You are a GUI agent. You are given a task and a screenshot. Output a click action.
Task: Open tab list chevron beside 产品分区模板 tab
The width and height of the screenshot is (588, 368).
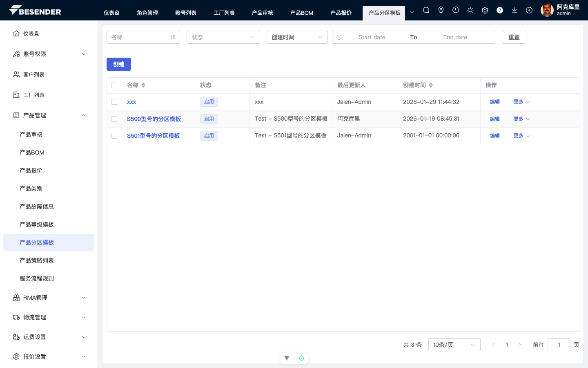click(x=412, y=12)
